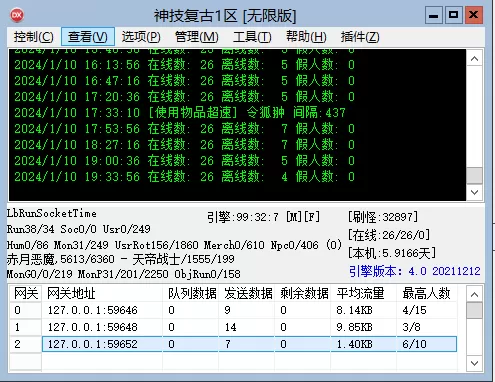The width and height of the screenshot is (495, 382).
Task: Click gateway table scroll down arrow
Action: (x=474, y=363)
